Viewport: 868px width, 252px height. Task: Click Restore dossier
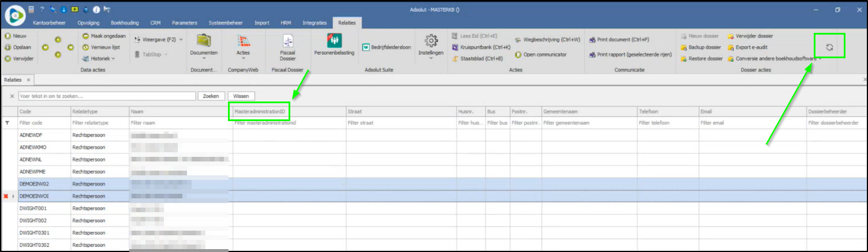pos(701,58)
